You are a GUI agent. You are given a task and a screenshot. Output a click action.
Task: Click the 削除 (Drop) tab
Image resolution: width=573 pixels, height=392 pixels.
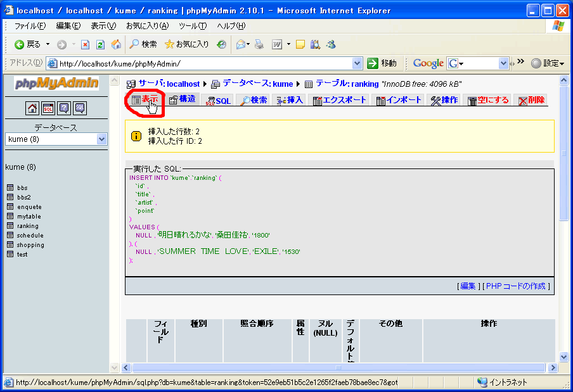532,100
